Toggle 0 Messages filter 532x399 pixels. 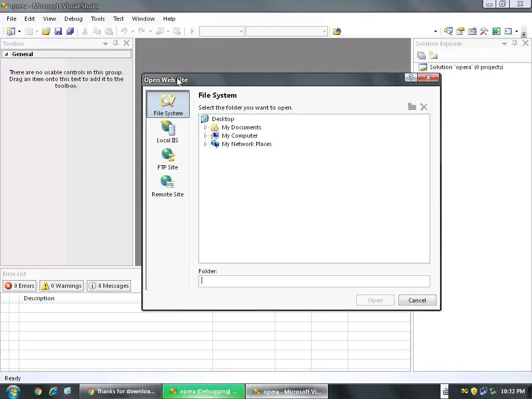[x=109, y=286]
